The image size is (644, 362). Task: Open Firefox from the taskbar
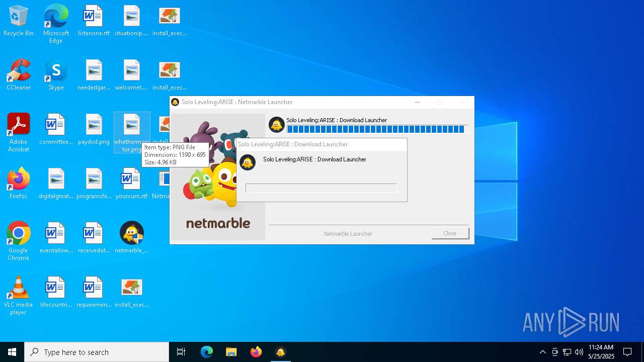pyautogui.click(x=256, y=352)
